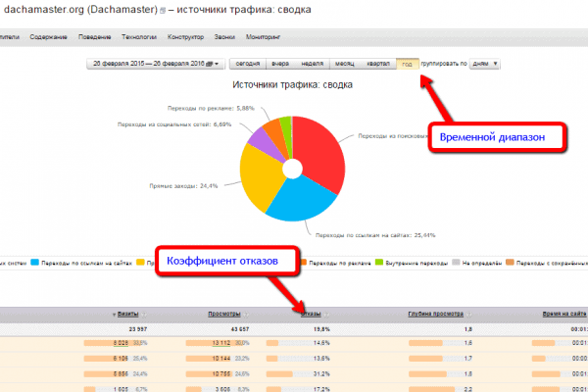Click total views value 43 657

[240, 329]
